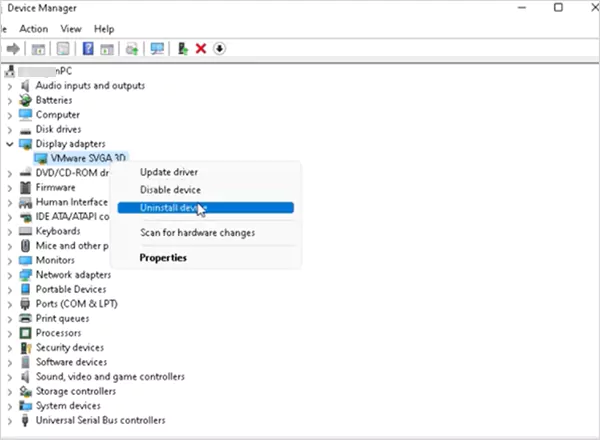Click the Network adapters category icon
Screen dimensions: 600x440
pyautogui.click(x=25, y=275)
